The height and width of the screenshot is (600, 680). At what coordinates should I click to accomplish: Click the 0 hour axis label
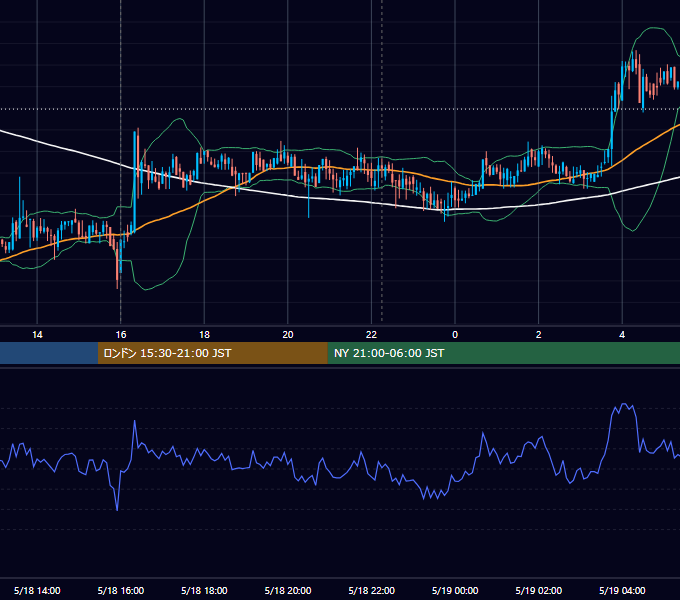(x=455, y=335)
